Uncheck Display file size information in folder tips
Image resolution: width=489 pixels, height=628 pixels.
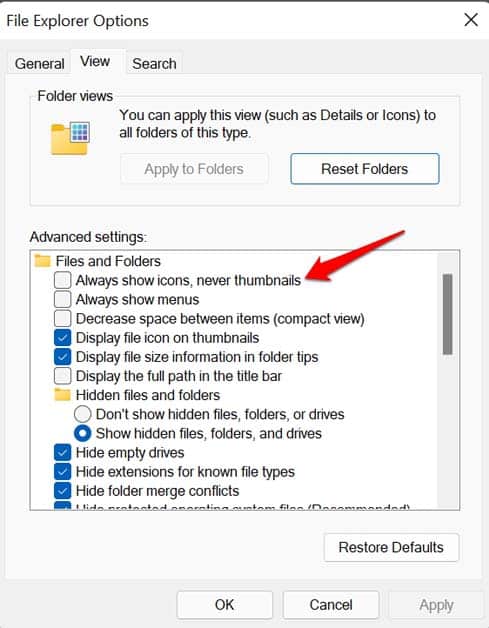point(62,357)
